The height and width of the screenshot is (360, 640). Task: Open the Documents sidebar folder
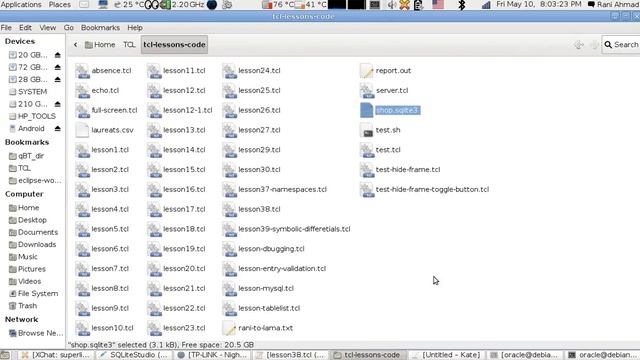[x=33, y=232]
